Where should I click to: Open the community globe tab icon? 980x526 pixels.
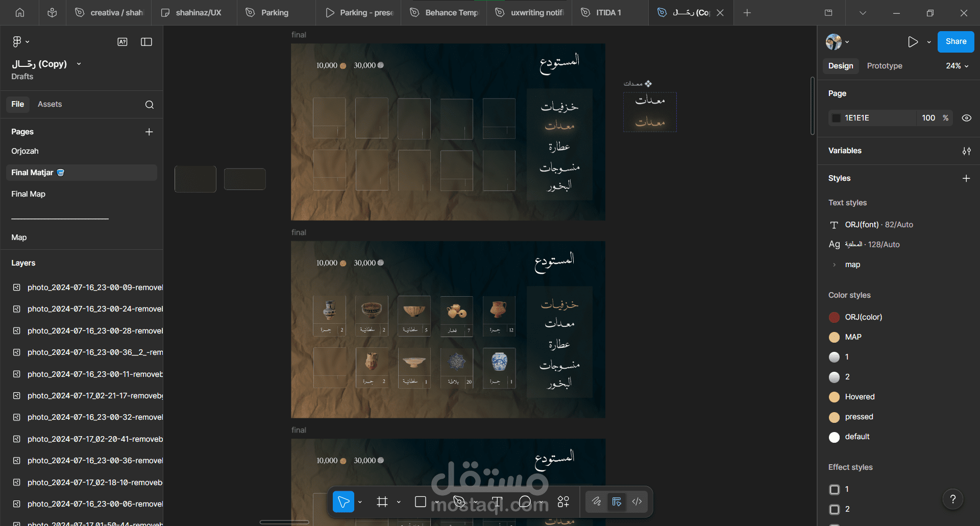click(52, 13)
